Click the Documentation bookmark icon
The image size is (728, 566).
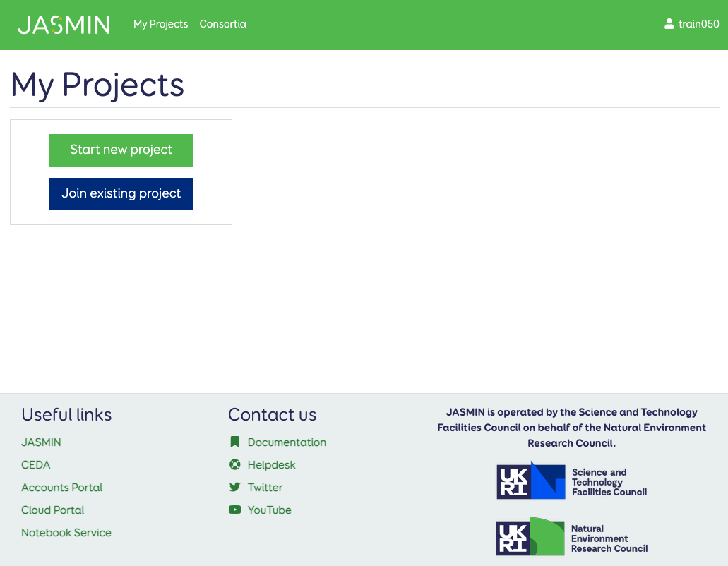(235, 442)
